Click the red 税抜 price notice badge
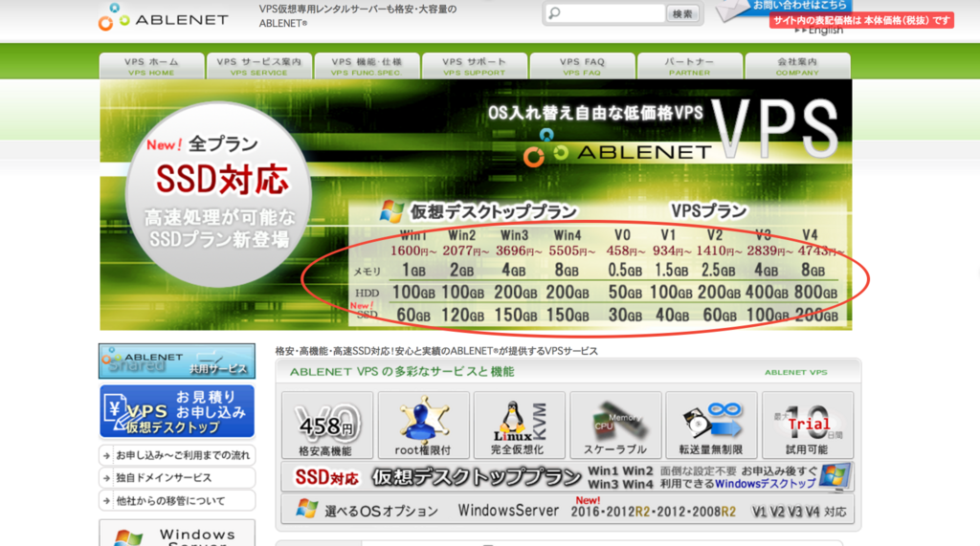The height and width of the screenshot is (546, 980). coord(861,20)
